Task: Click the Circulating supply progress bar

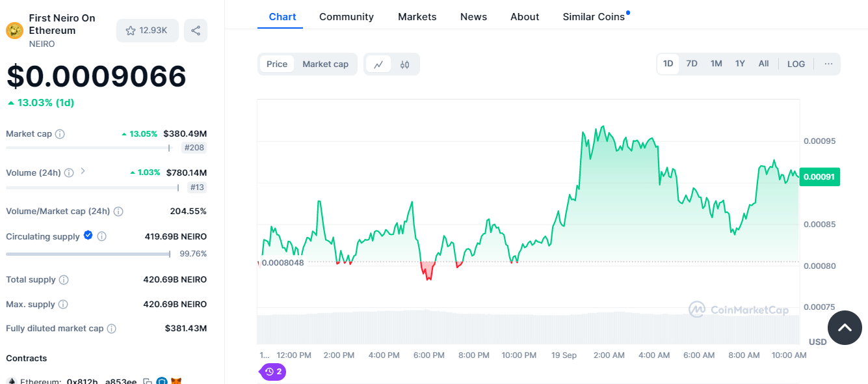Action: 88,254
